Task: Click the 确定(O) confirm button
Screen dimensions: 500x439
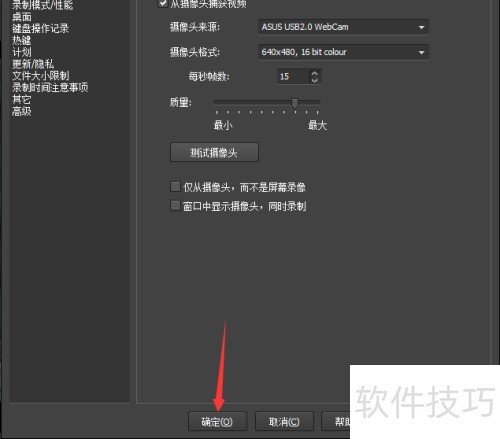Action: click(217, 421)
